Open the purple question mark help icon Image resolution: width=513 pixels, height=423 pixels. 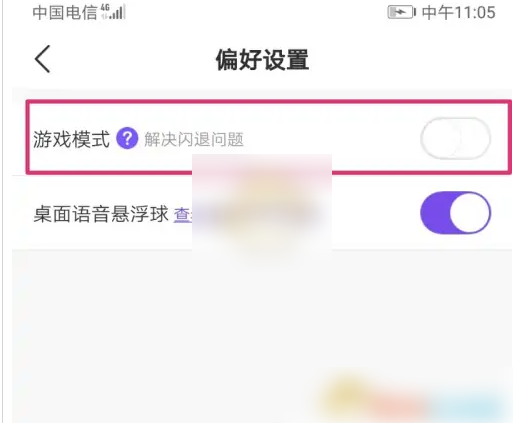[127, 138]
